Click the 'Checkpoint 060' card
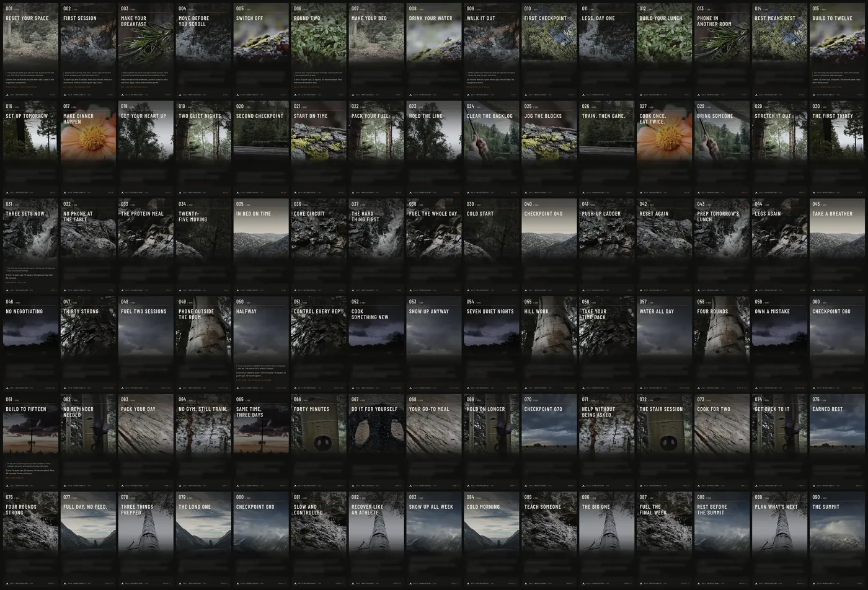The width and height of the screenshot is (868, 590). 837,344
